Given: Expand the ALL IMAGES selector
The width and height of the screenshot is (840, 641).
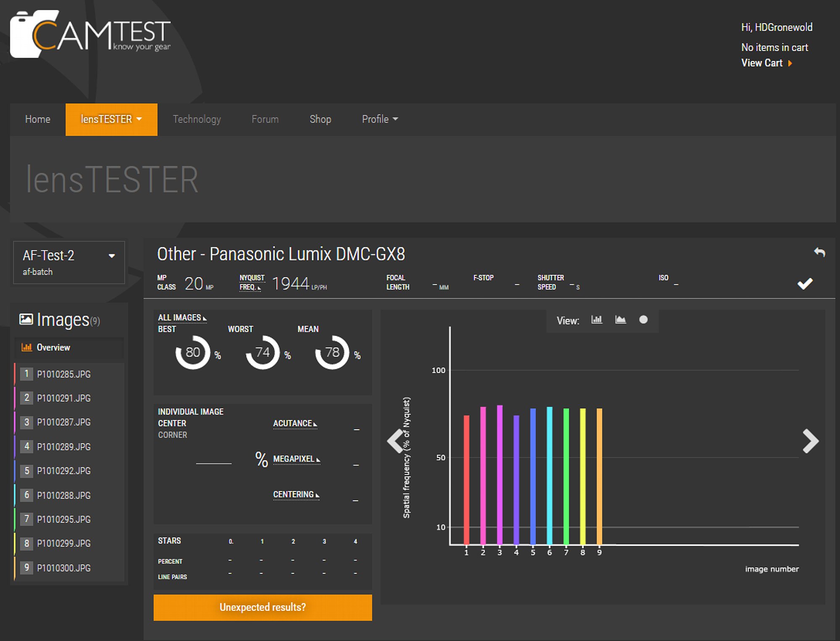Looking at the screenshot, I should (182, 318).
